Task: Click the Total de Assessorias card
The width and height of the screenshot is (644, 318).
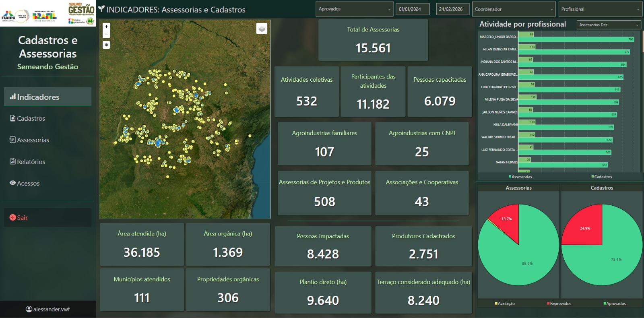Action: [x=373, y=40]
